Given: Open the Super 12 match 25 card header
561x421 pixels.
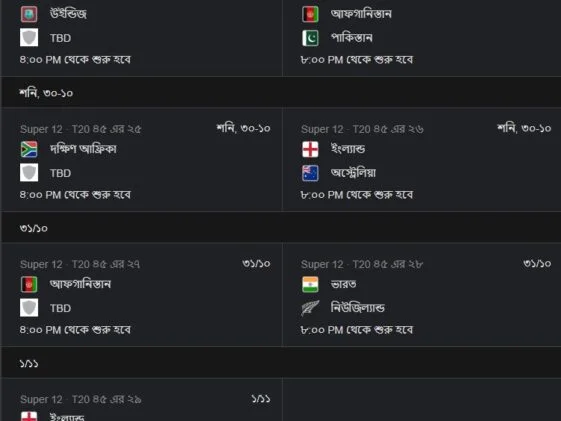Looking at the screenshot, I should [81, 129].
